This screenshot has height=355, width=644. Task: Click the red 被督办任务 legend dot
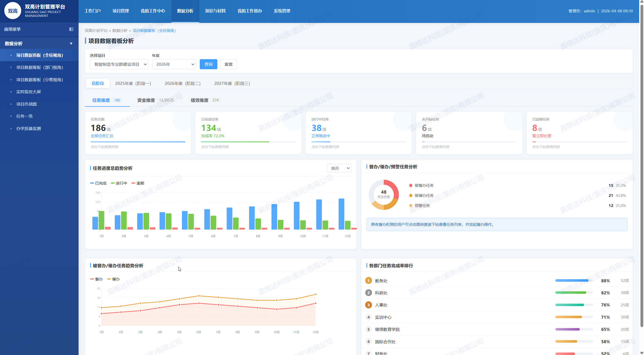[411, 186]
